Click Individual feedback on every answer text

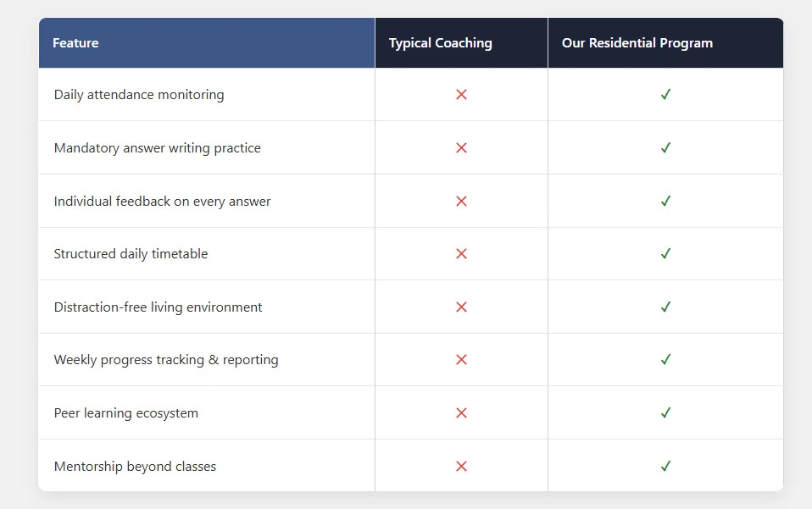pyautogui.click(x=162, y=202)
